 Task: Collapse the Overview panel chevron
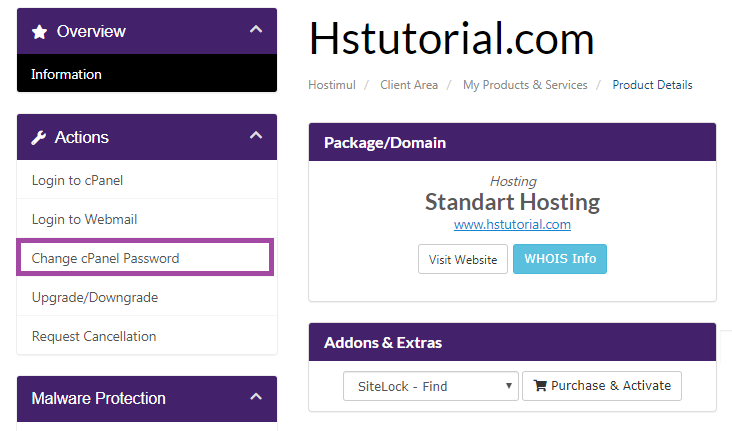click(x=256, y=31)
